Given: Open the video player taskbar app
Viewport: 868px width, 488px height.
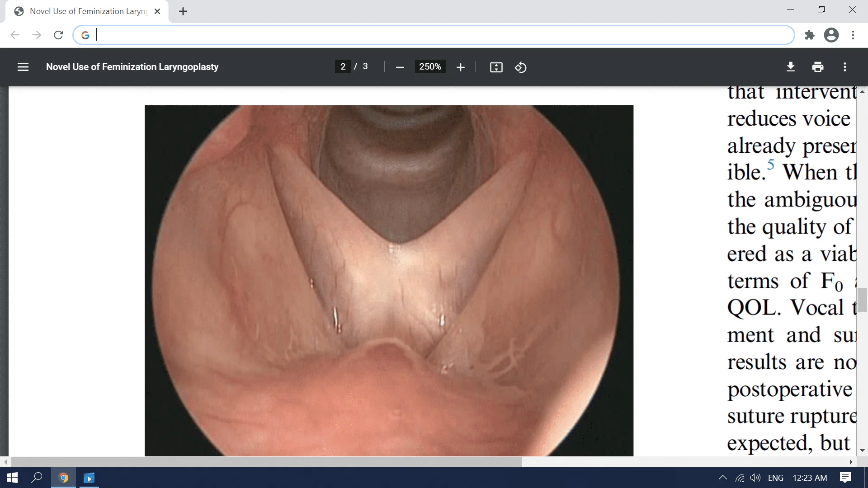Looking at the screenshot, I should pyautogui.click(x=89, y=478).
